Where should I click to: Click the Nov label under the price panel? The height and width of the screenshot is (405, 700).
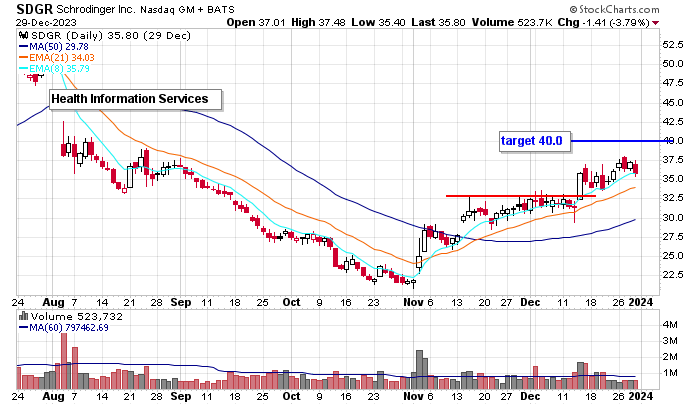tap(413, 302)
